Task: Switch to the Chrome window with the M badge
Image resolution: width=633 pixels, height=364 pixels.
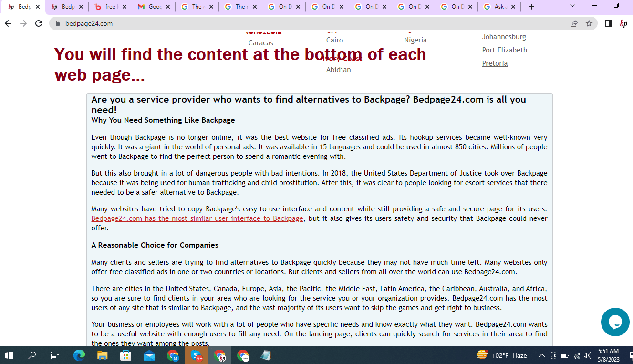Action: tap(173, 355)
